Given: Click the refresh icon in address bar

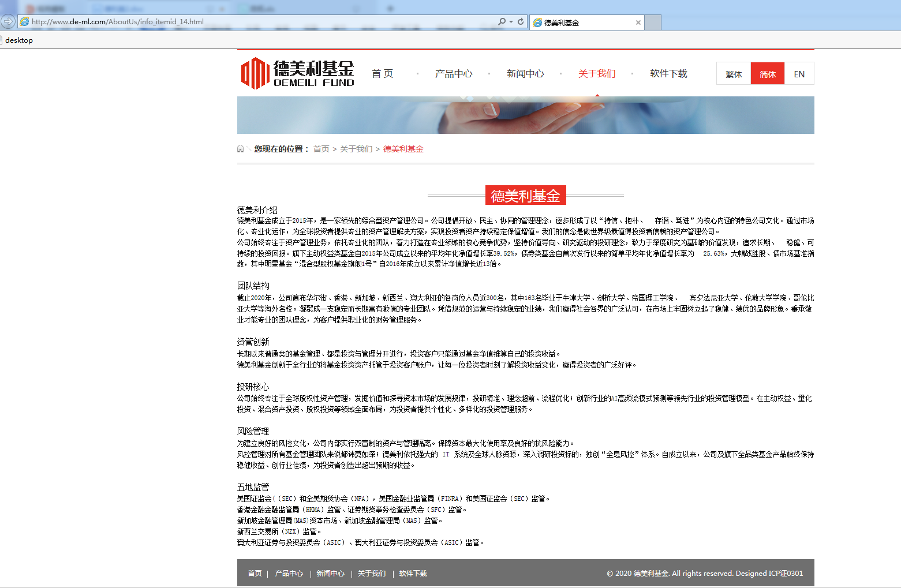Looking at the screenshot, I should tap(521, 22).
